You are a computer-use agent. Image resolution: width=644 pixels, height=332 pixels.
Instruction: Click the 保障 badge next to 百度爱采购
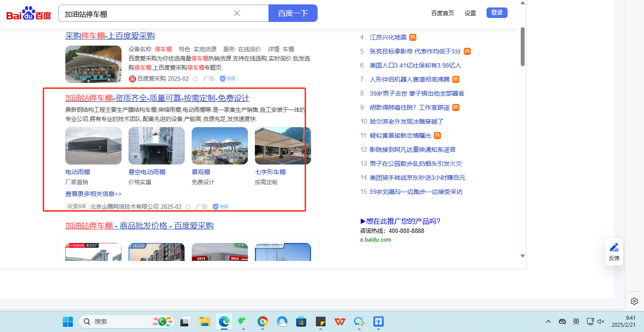click(229, 79)
